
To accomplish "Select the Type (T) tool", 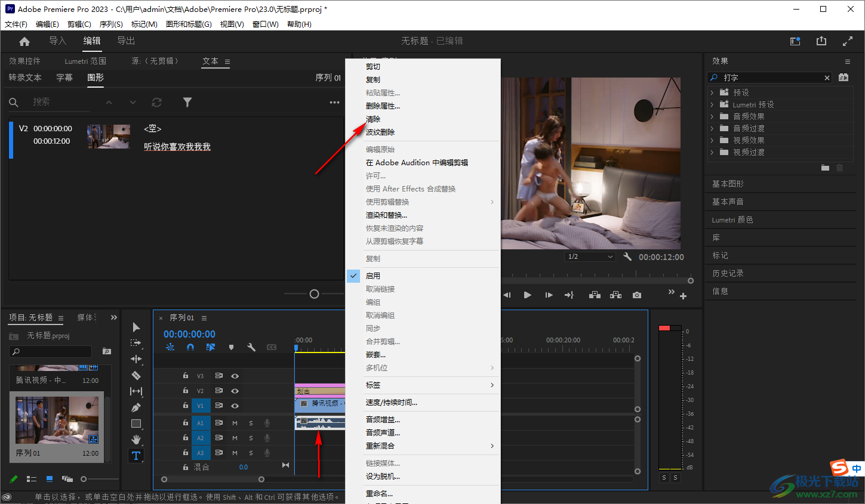I will point(136,456).
